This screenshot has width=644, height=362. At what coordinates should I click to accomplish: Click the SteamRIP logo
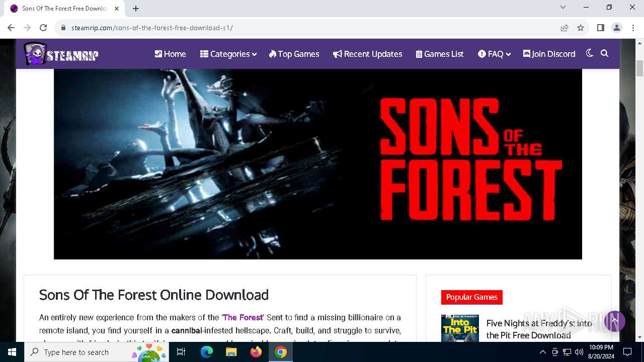click(61, 54)
